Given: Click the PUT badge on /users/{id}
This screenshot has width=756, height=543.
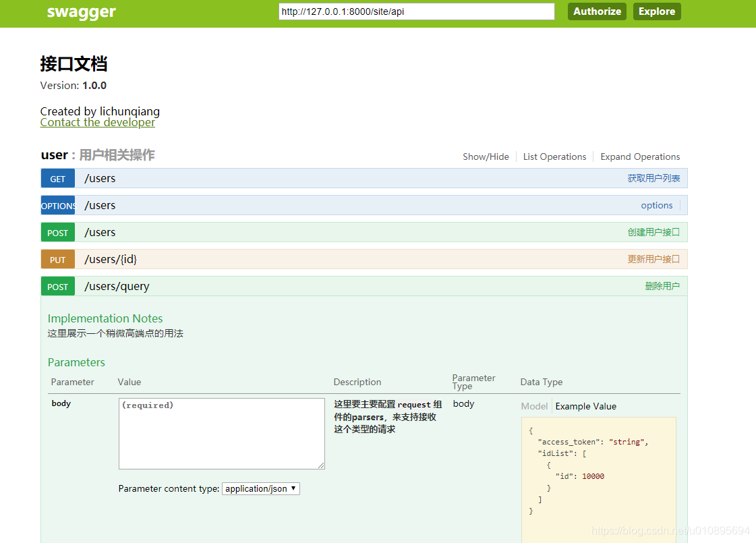Looking at the screenshot, I should point(57,258).
